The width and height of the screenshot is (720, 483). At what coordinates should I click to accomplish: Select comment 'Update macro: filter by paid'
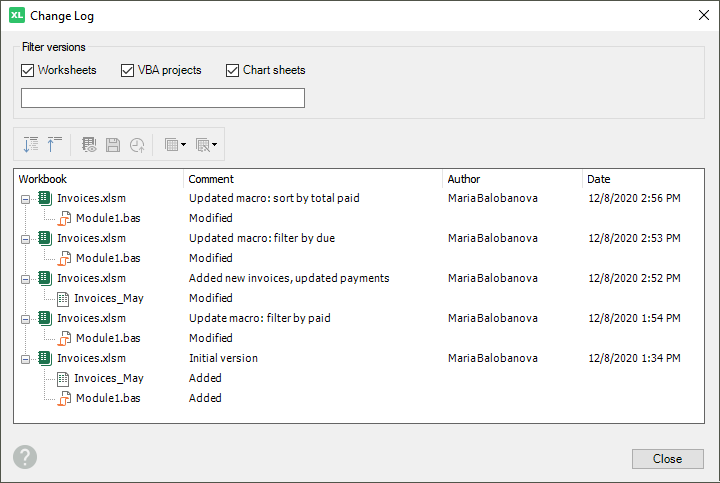click(259, 318)
